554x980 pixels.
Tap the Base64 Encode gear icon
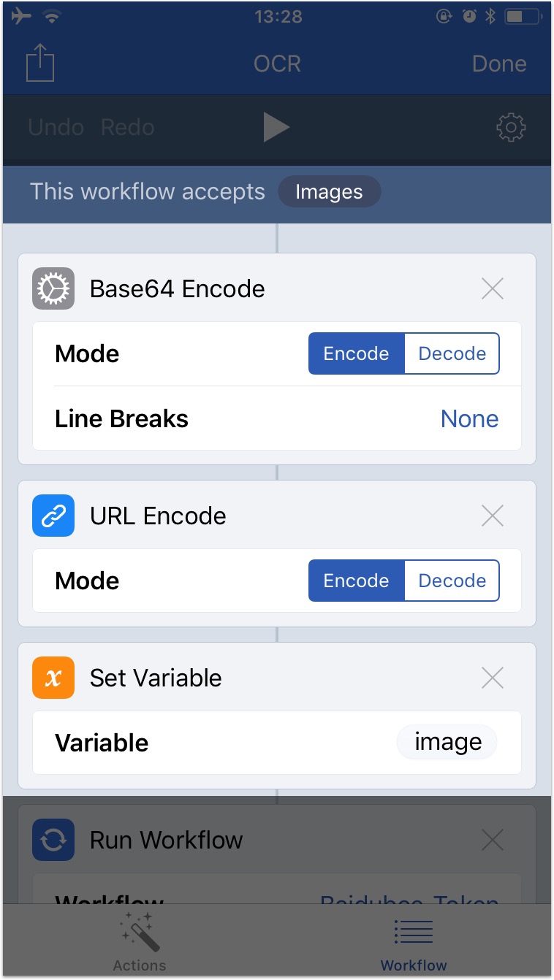[53, 288]
